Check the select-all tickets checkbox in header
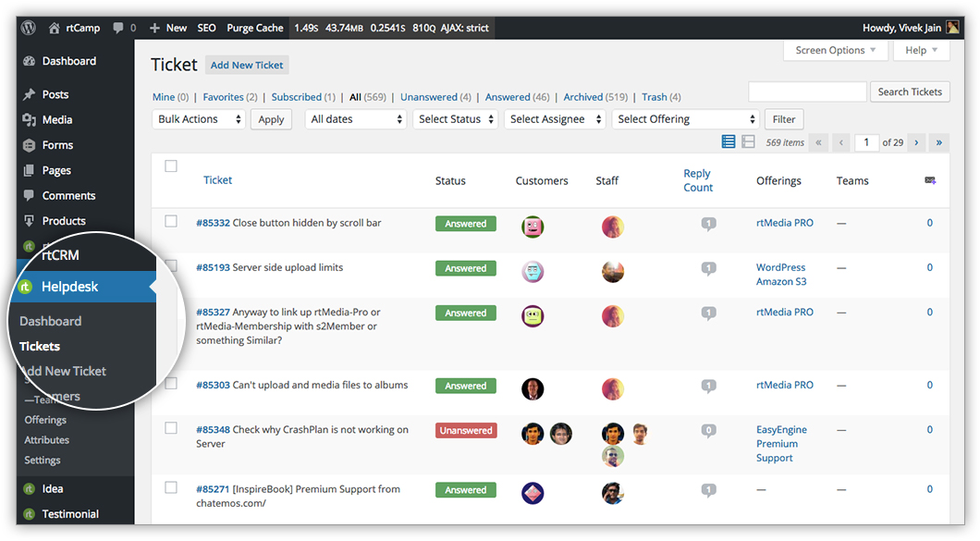Screen dimensions: 980x541 (x=171, y=166)
